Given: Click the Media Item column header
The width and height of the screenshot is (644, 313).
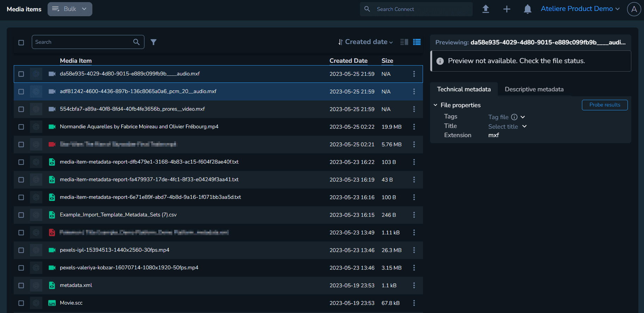Looking at the screenshot, I should [76, 61].
